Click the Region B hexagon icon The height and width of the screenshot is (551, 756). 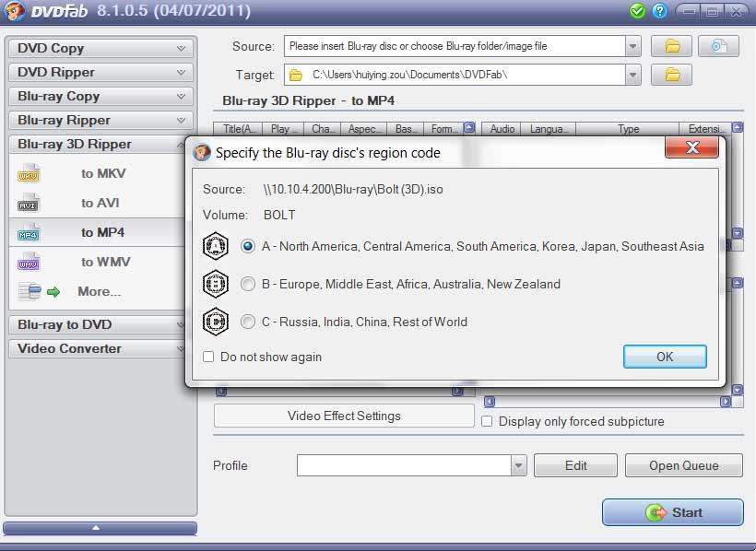(216, 284)
